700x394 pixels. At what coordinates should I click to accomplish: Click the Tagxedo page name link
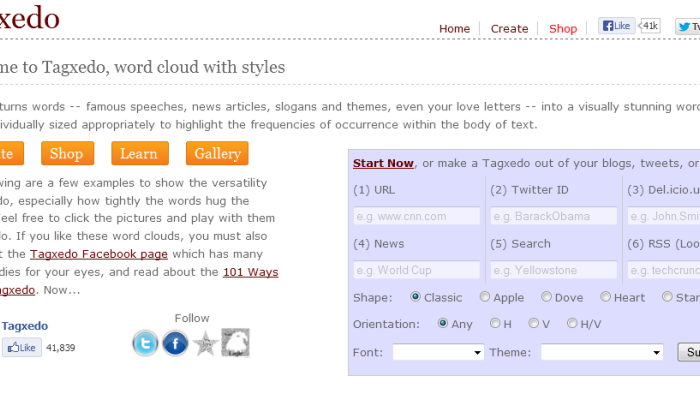pos(25,326)
